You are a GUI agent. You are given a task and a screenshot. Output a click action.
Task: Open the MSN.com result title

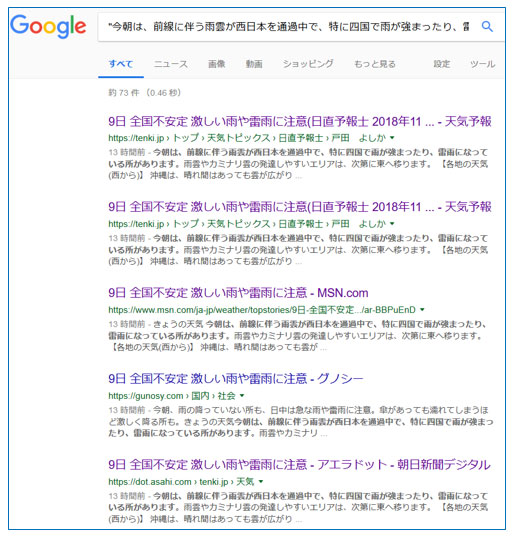pos(238,293)
